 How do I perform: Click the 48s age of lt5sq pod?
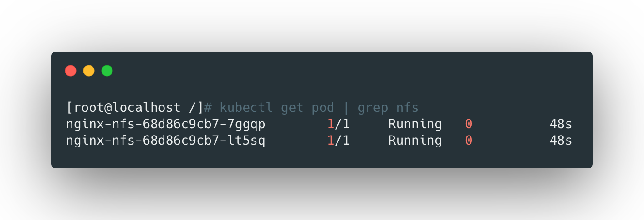[x=560, y=141]
